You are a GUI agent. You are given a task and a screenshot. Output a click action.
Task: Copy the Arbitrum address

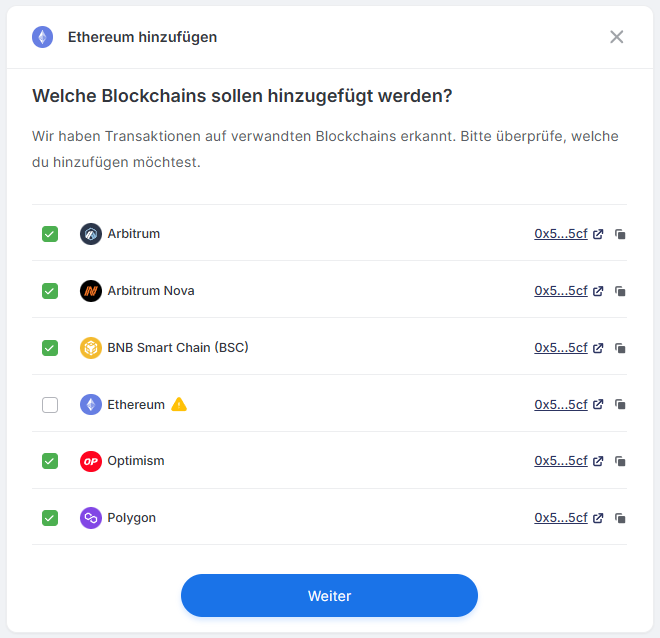click(621, 235)
